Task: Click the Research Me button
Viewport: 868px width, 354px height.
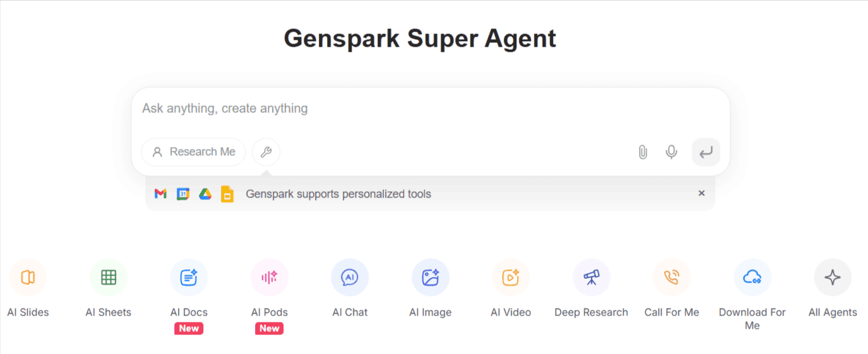Action: 193,152
